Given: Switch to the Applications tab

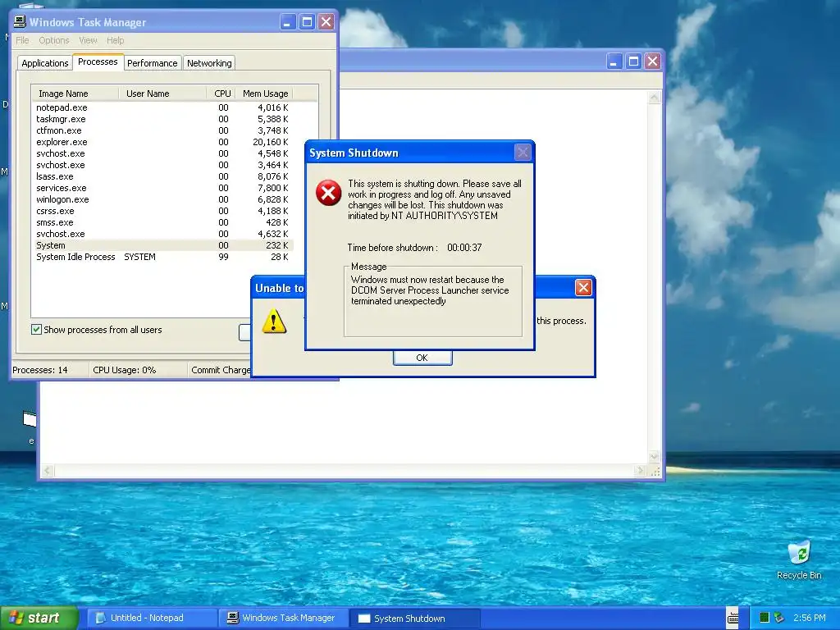Looking at the screenshot, I should (x=45, y=63).
